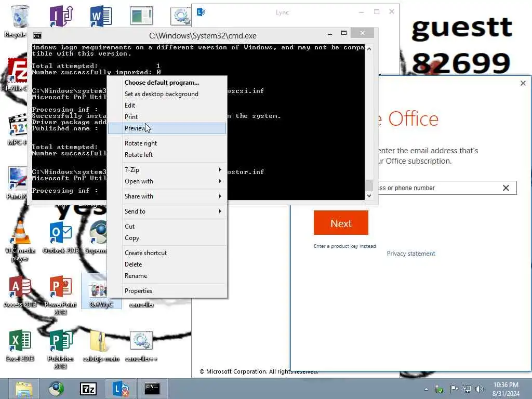This screenshot has width=532, height=399.
Task: Open the InfoPath desktop icon at top
Action: coord(61,16)
